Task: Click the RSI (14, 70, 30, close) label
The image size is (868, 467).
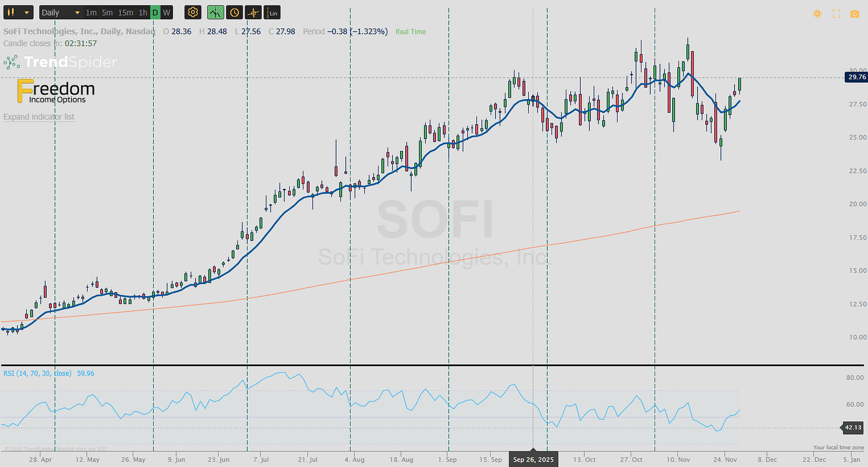Action: [38, 373]
